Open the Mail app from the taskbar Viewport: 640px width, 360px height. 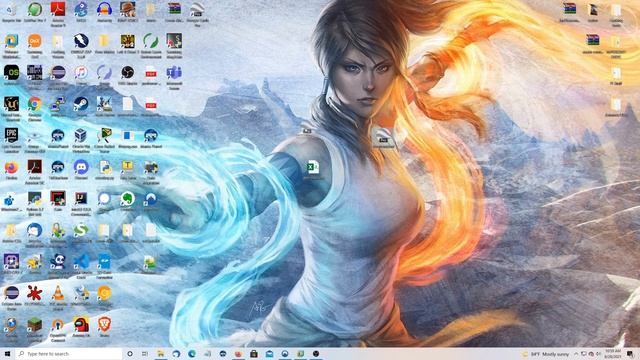(x=269, y=353)
